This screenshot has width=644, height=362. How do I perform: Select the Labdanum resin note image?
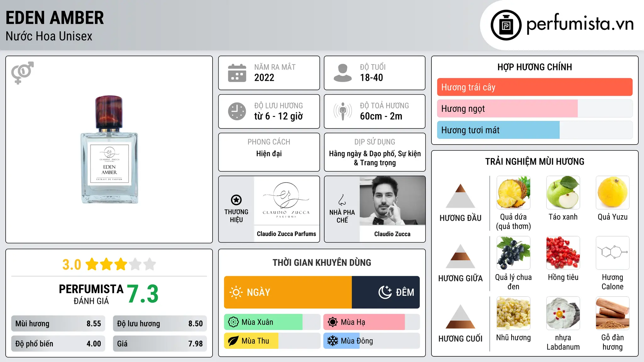pyautogui.click(x=563, y=313)
